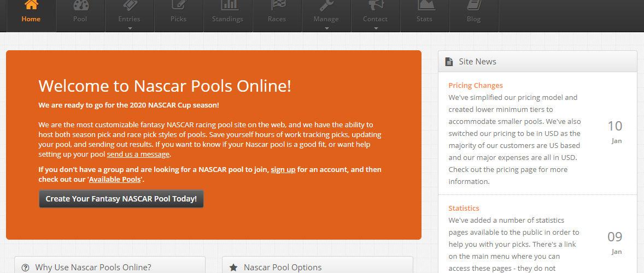Open the Pricing Changes news article

476,85
